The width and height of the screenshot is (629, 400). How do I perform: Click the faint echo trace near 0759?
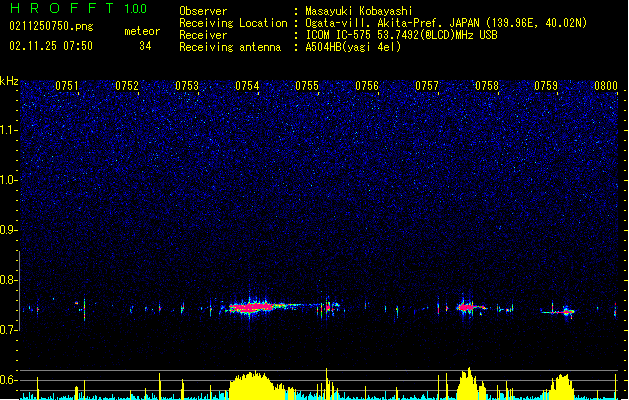(558, 311)
